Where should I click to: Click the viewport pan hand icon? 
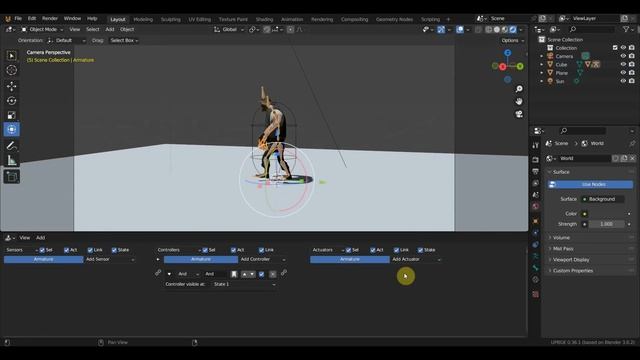point(519,101)
